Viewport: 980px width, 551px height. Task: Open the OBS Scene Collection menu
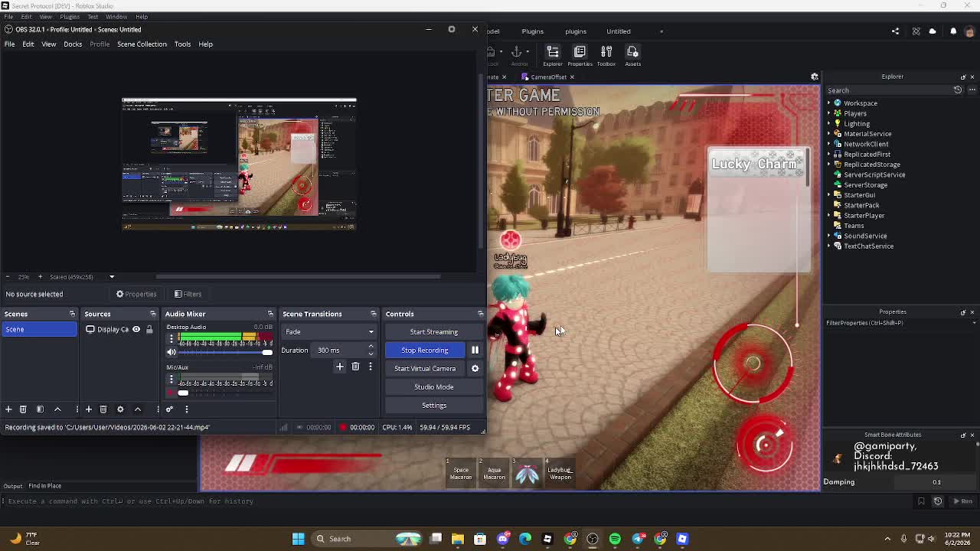tap(142, 44)
